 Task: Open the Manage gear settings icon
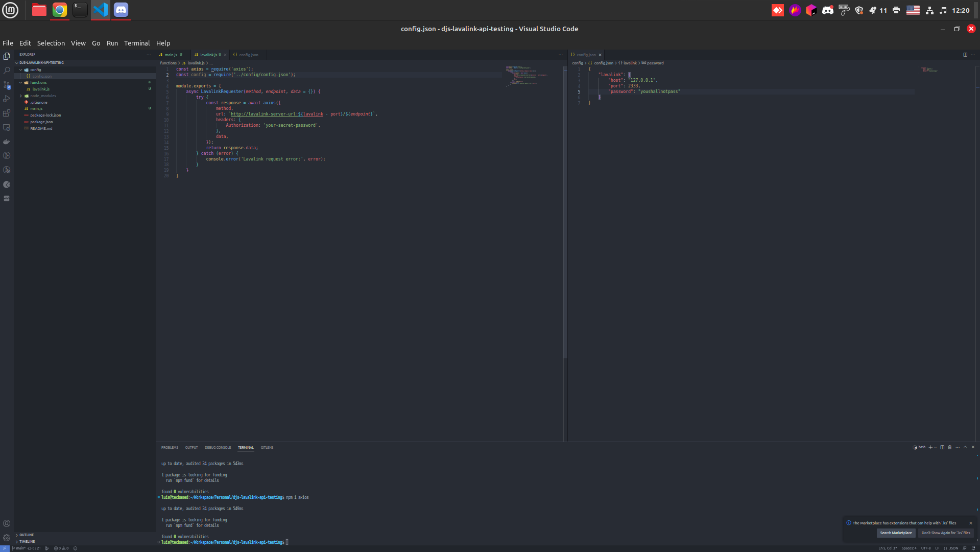click(7, 537)
